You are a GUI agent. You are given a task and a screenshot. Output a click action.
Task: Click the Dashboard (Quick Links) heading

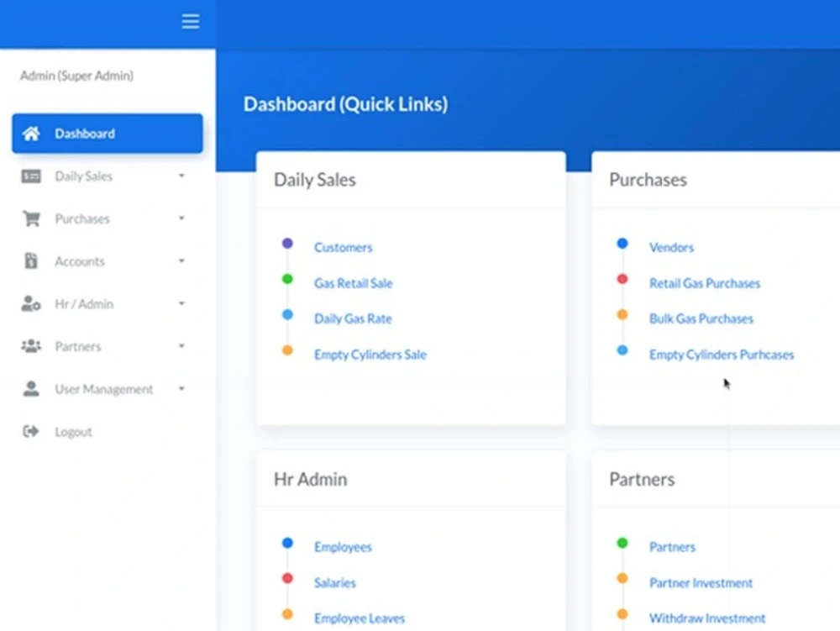[x=345, y=104]
